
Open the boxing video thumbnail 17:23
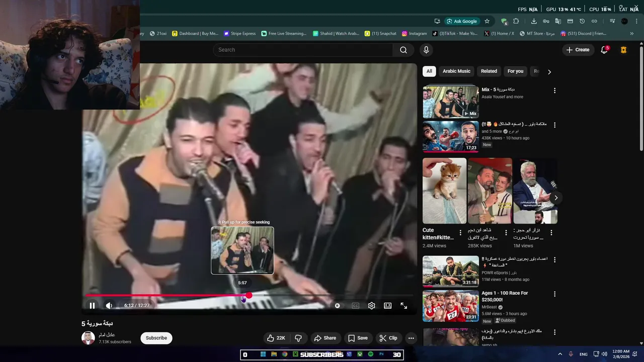450,136
